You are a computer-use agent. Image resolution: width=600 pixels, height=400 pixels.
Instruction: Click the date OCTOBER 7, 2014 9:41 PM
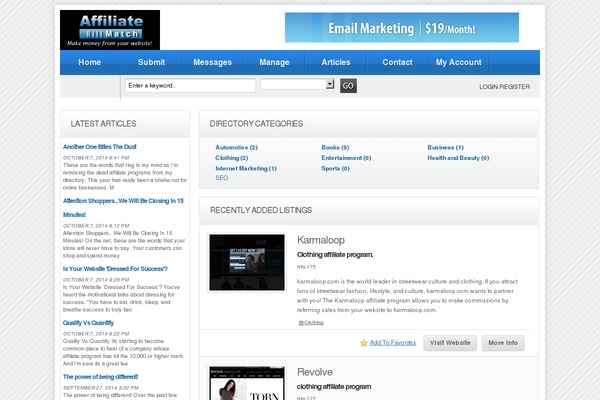(96, 158)
